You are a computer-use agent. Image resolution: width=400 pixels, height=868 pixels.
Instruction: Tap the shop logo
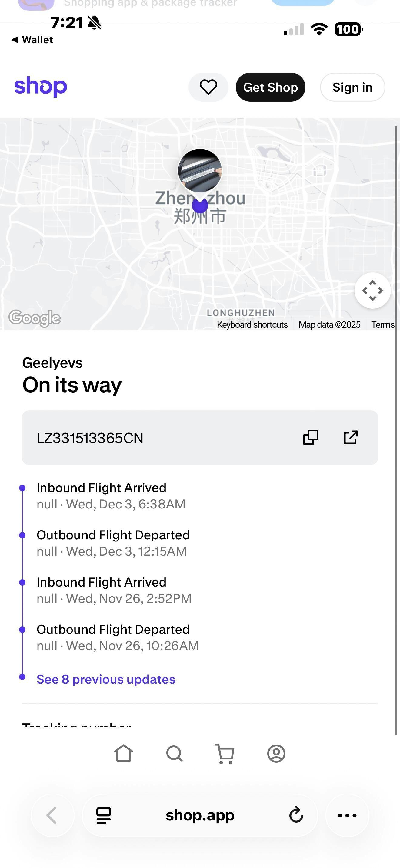coord(41,87)
